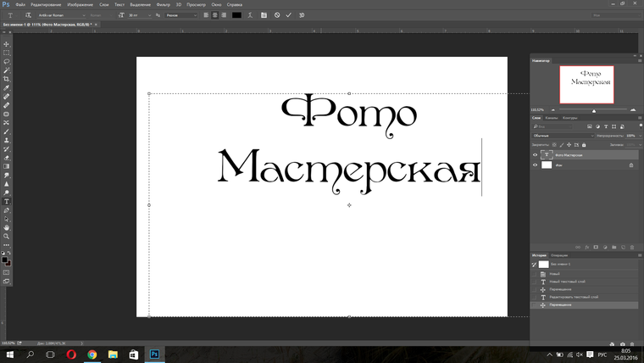Viewport: 644px width, 363px height.
Task: Open the Antikvar Roman font family dropdown
Action: [59, 15]
